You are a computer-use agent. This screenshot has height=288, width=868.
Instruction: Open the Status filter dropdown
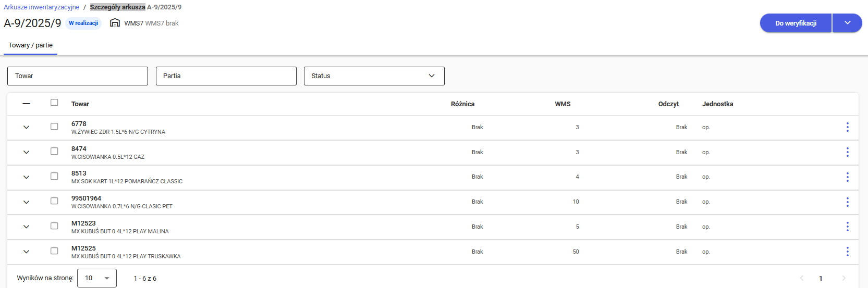[374, 76]
